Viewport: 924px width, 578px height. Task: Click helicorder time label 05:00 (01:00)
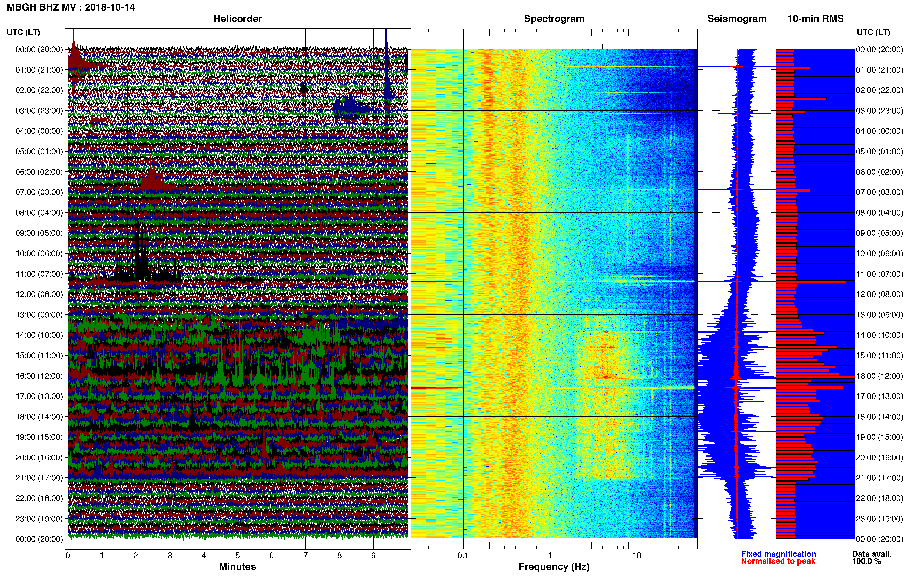coord(39,151)
